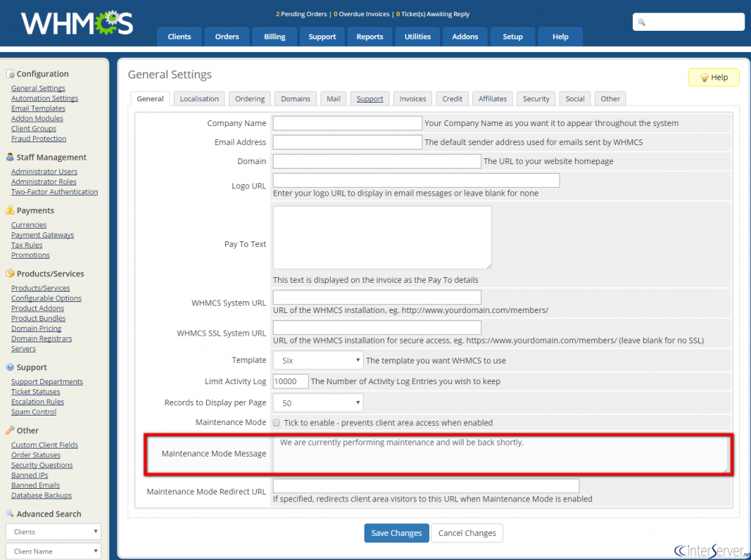
Task: Click the Configuration section icon
Action: tap(10, 74)
